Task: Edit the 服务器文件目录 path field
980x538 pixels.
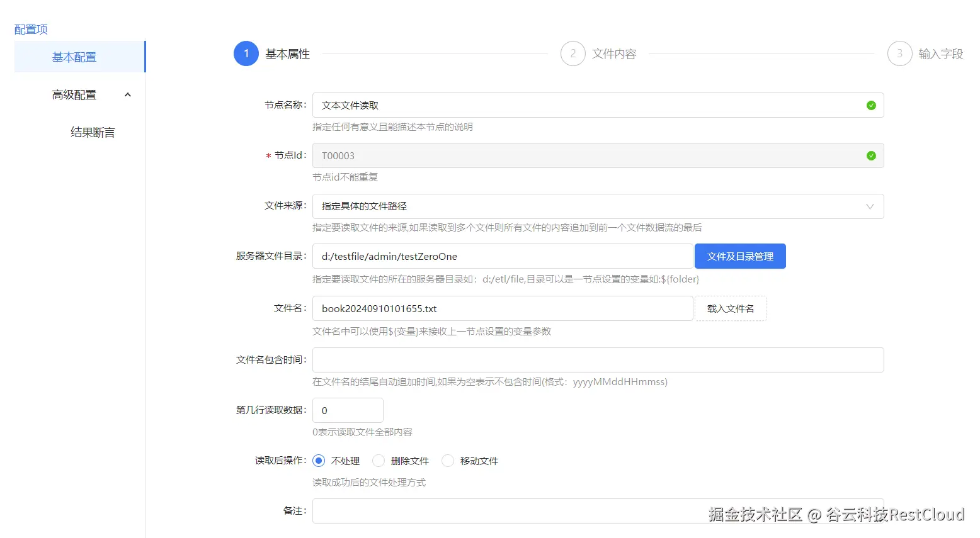Action: (503, 256)
